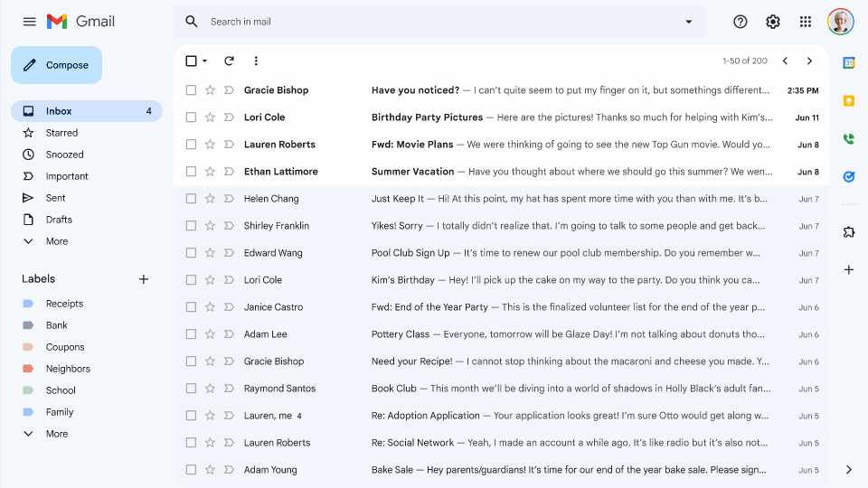Open the Sent folder
This screenshot has width=868, height=488.
click(x=56, y=198)
